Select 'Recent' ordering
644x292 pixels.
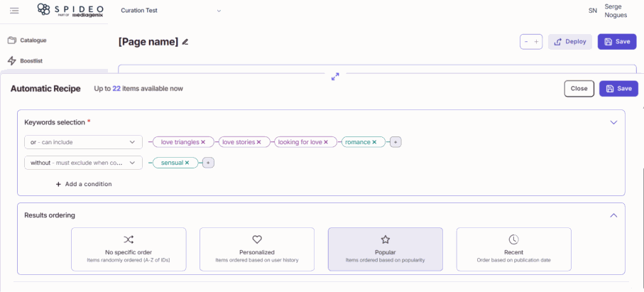514,249
